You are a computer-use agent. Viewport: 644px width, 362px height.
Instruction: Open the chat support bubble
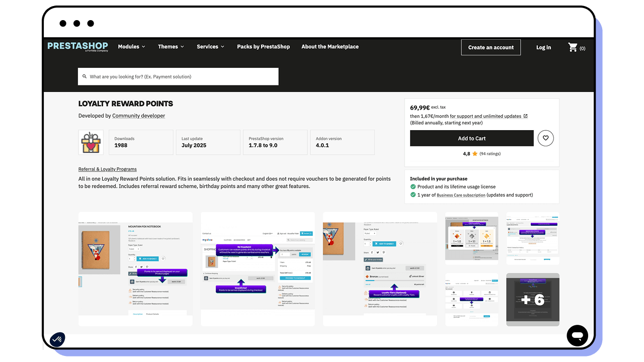click(x=577, y=335)
